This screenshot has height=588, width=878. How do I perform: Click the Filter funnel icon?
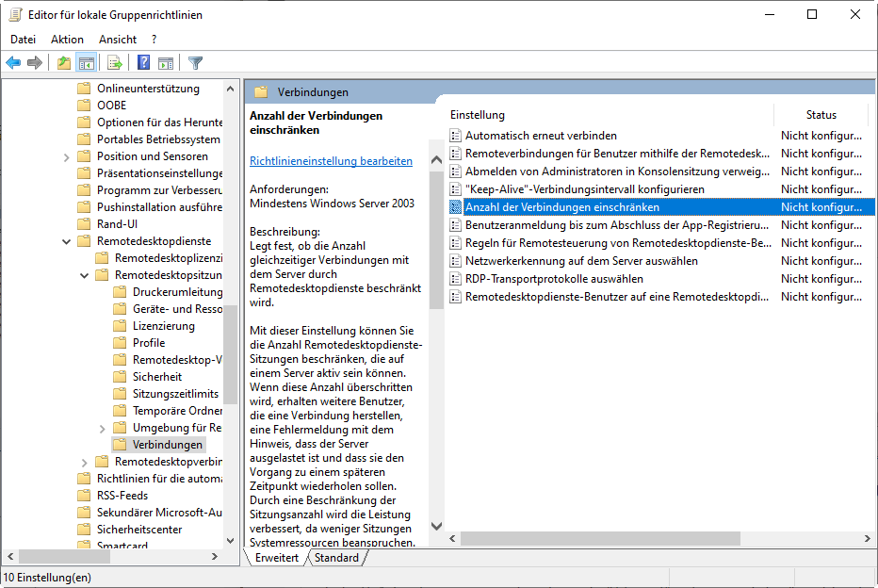[195, 63]
